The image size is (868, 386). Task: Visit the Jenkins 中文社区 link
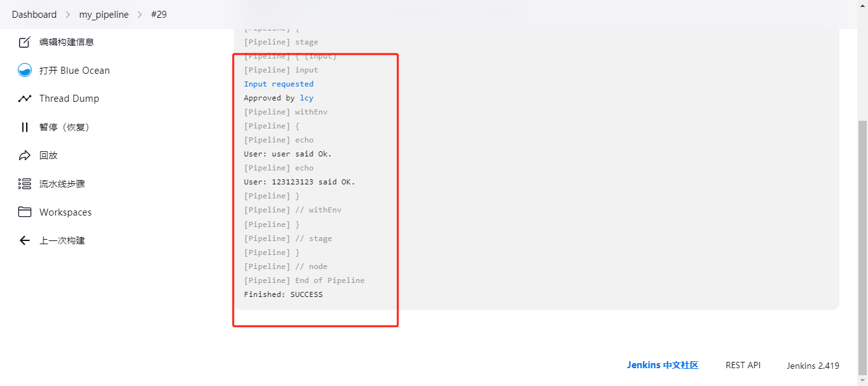662,365
